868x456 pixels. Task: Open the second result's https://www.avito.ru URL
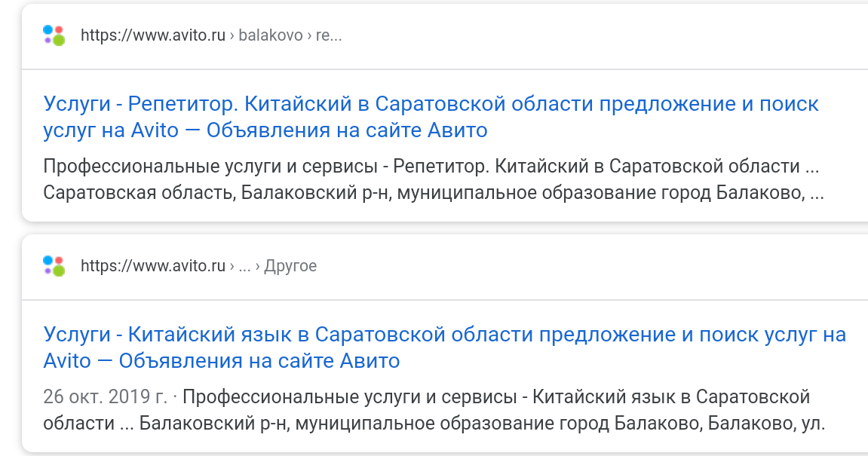[153, 266]
